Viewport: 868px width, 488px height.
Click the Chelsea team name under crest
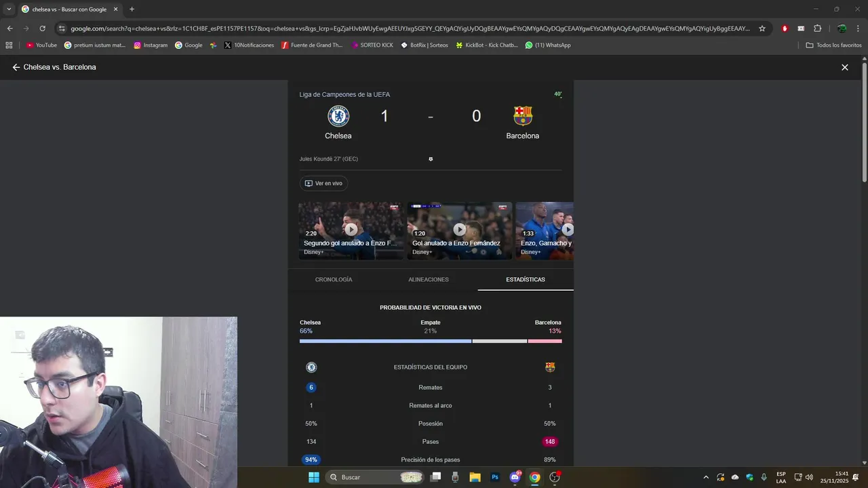pyautogui.click(x=338, y=136)
